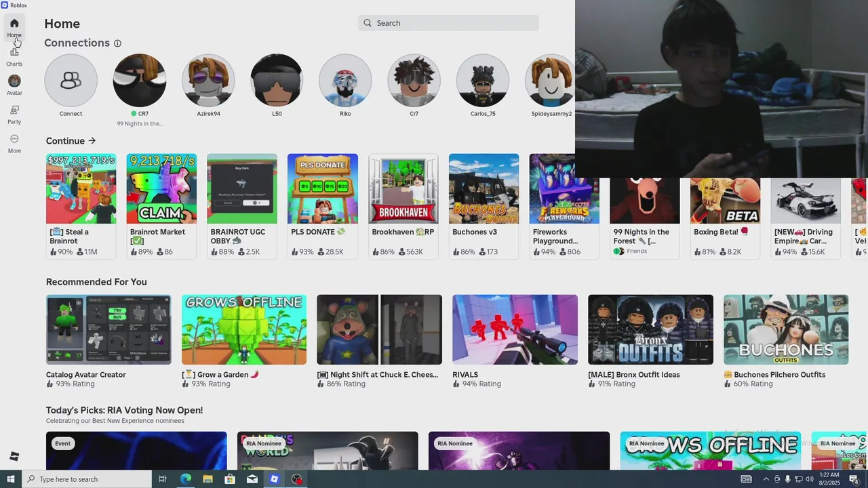Click in the Search input field
Screen dimensions: 868x488
(448, 23)
